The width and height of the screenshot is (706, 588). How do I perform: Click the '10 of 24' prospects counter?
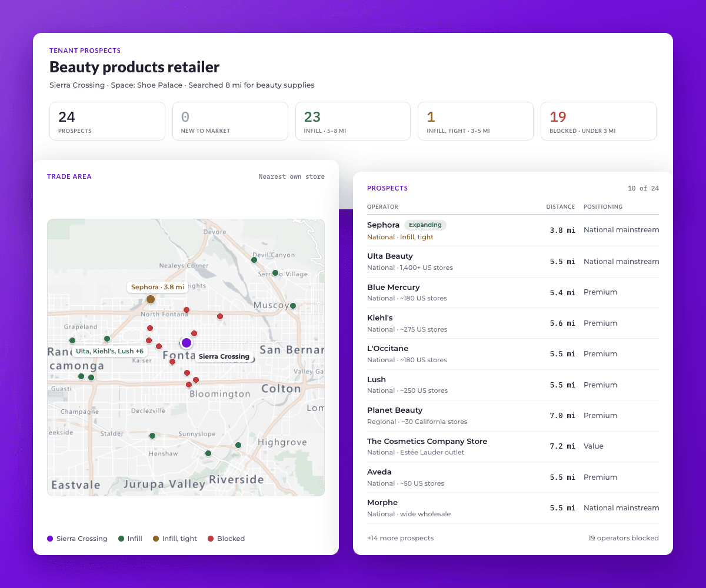tap(643, 188)
